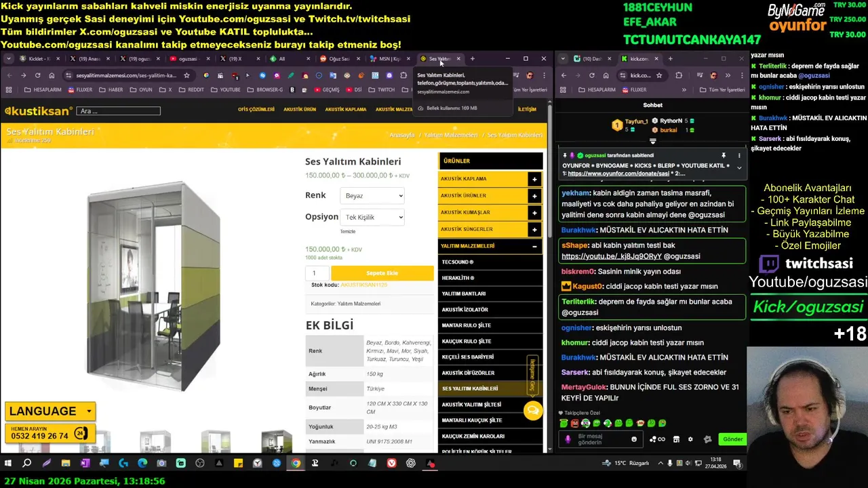Open the AKUSTİK KAPLAMA top menu item
The width and height of the screenshot is (868, 488).
(x=346, y=109)
